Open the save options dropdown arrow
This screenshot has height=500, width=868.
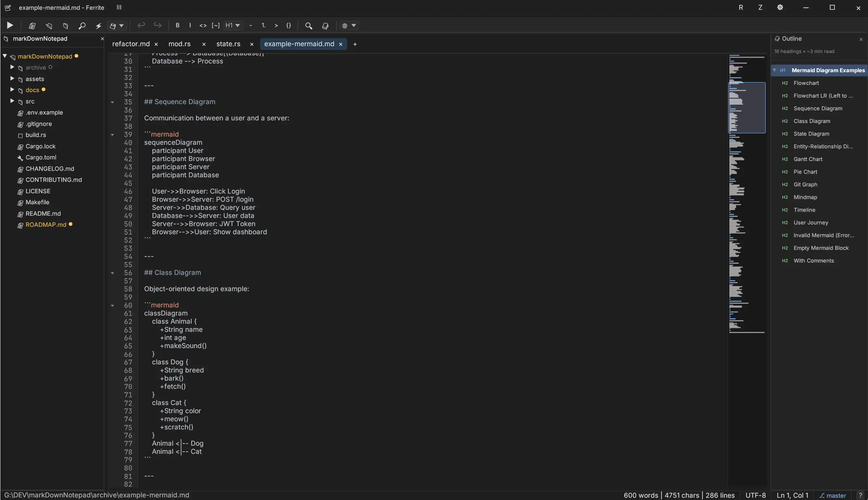122,26
